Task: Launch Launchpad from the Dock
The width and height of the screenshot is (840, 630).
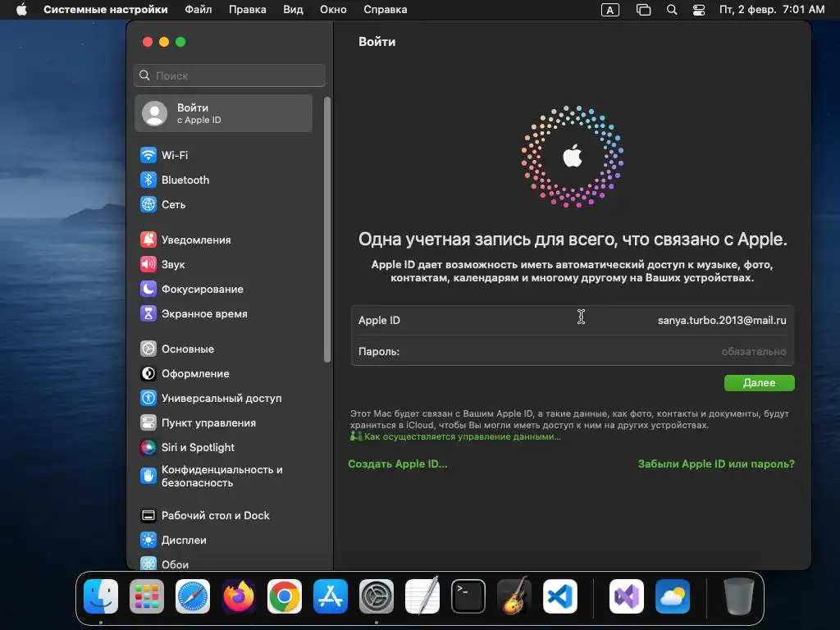Action: pyautogui.click(x=147, y=596)
